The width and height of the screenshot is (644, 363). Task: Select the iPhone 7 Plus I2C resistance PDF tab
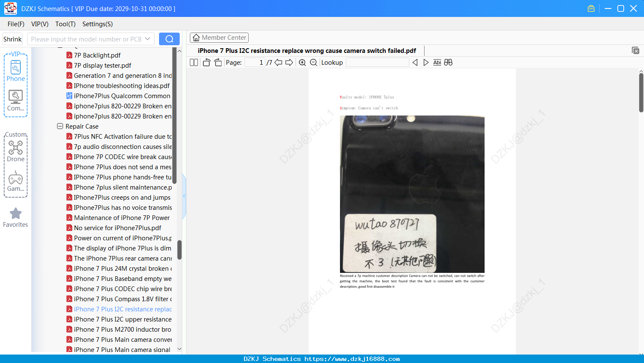point(307,51)
